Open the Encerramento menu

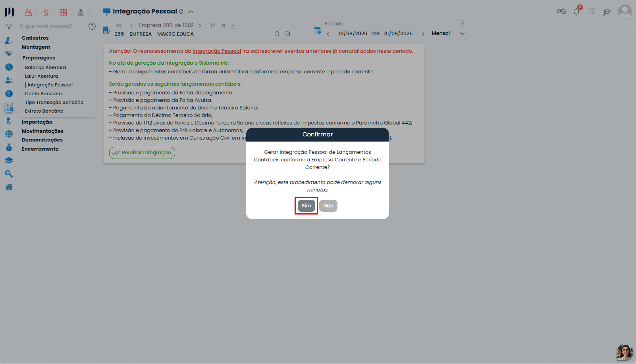click(x=40, y=149)
